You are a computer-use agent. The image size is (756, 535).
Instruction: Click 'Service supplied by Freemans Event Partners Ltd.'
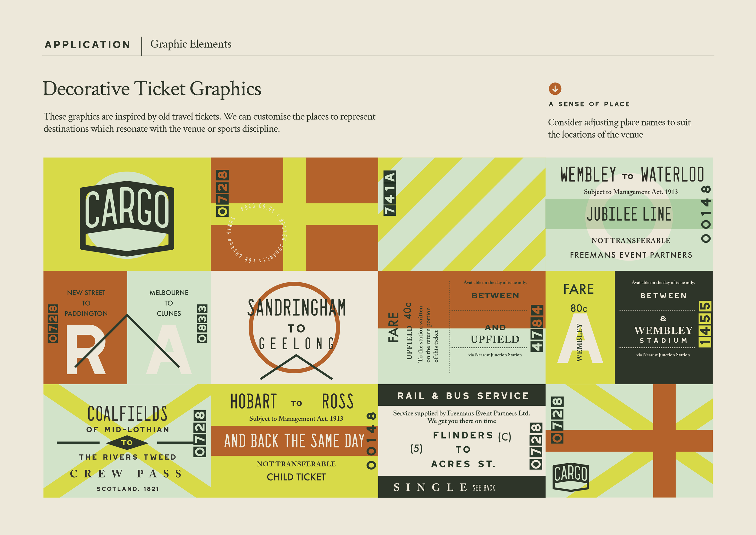462,413
